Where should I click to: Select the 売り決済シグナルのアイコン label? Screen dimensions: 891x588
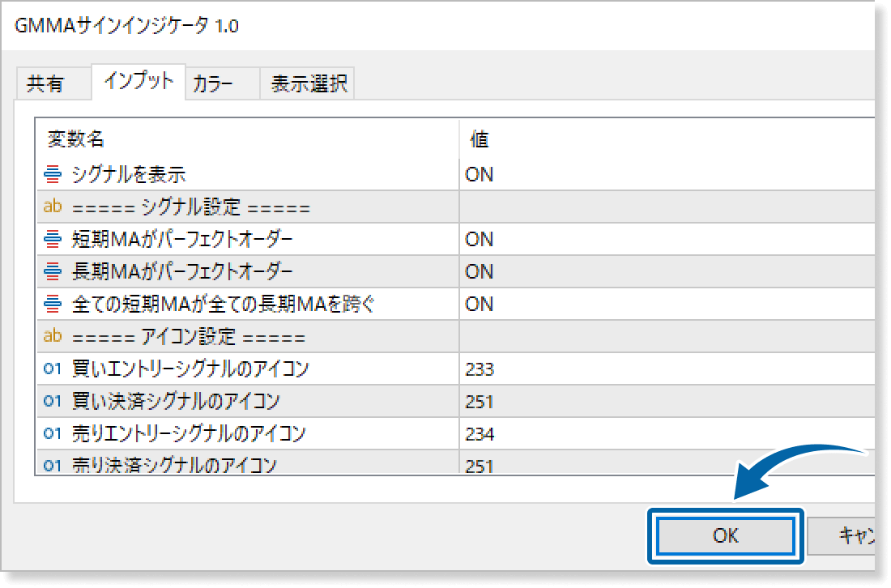174,465
